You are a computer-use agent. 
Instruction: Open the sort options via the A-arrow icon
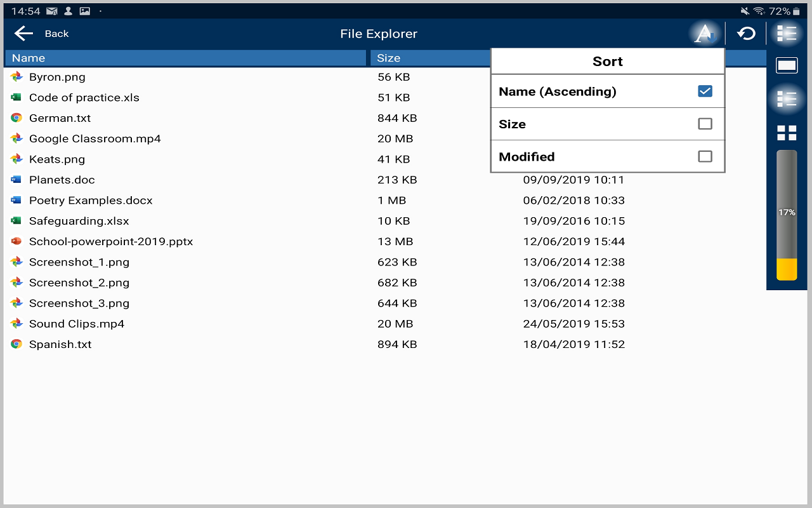click(x=704, y=33)
